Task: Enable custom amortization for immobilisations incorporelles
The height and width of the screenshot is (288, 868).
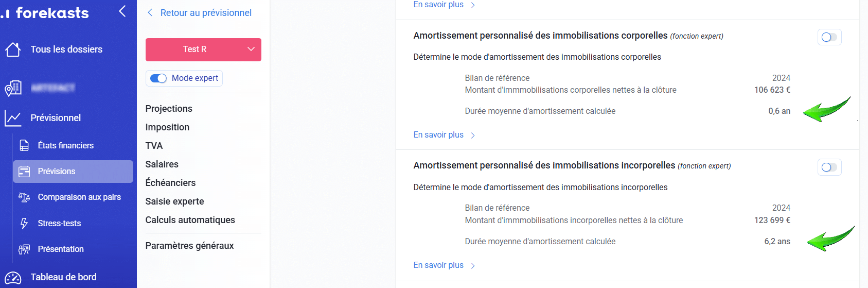Action: pyautogui.click(x=829, y=167)
